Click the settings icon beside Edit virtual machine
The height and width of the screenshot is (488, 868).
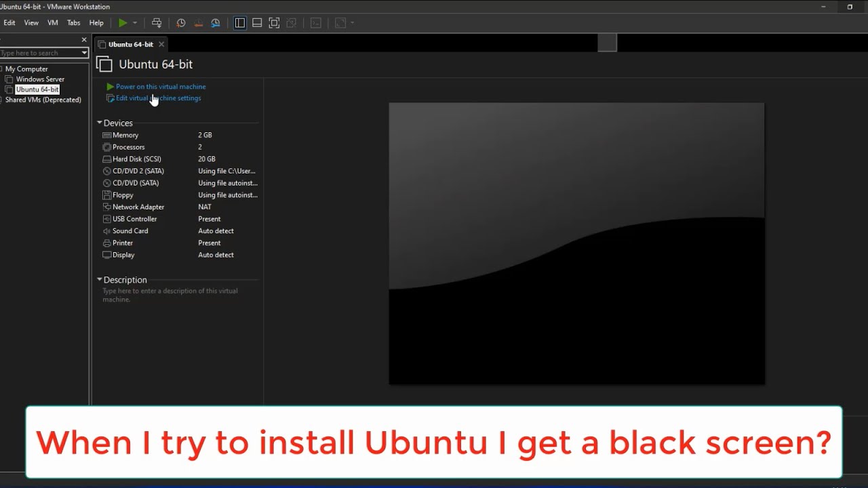click(x=111, y=98)
